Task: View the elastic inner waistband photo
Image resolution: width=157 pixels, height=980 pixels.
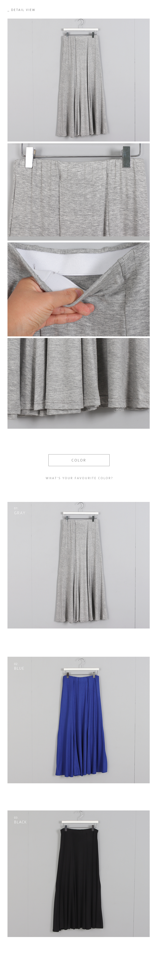Action: point(78,289)
